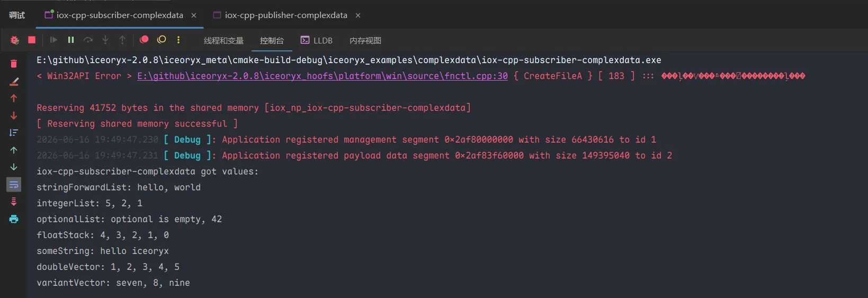Open the fnctl.cpp:30 file link

(x=323, y=76)
